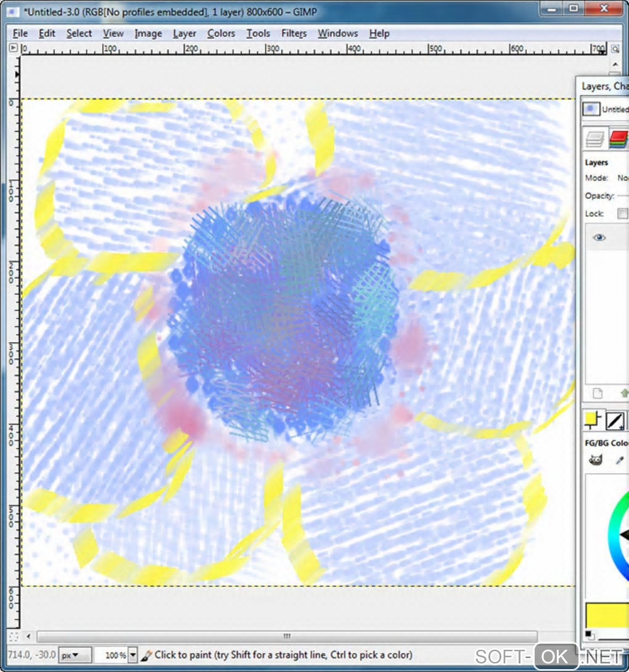Image resolution: width=629 pixels, height=672 pixels.
Task: Open the Windows menu
Action: pos(337,33)
